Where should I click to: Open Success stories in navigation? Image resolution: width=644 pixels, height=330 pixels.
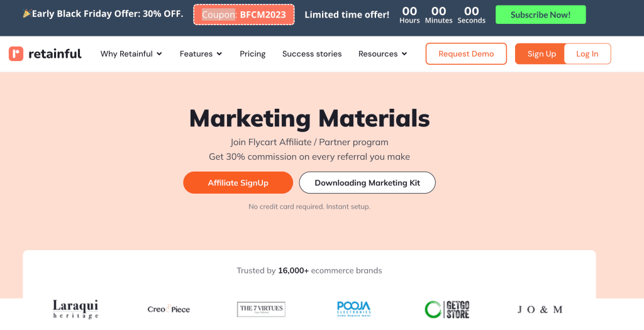coord(312,54)
